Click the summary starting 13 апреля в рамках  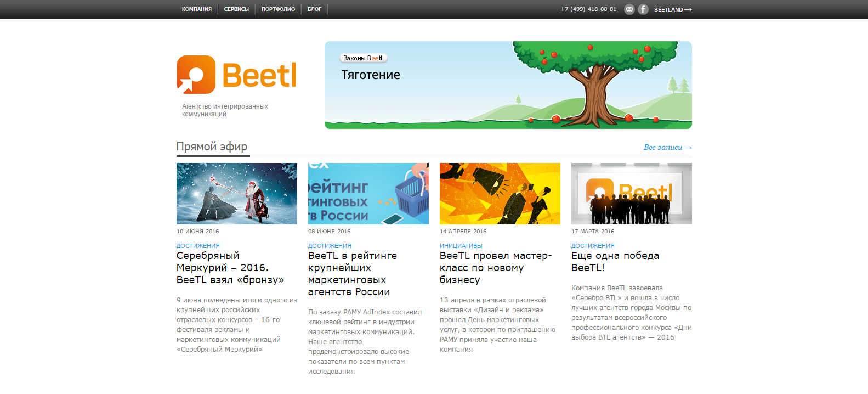click(x=497, y=325)
